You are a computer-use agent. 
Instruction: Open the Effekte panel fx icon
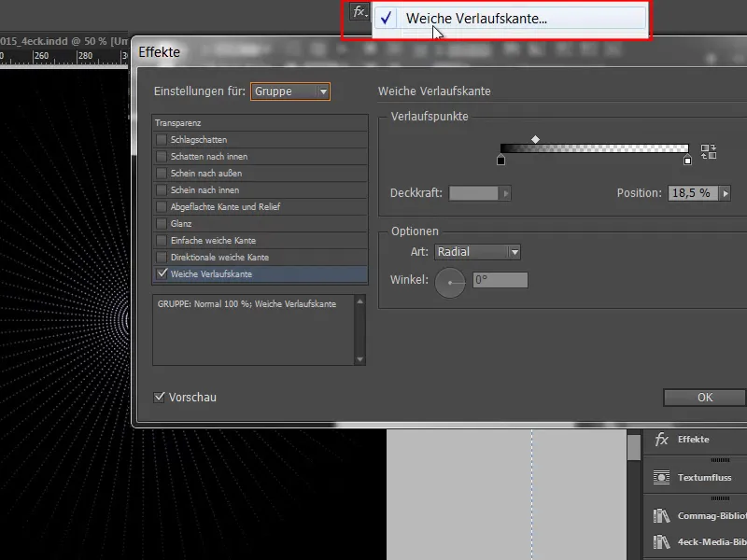[x=661, y=439]
